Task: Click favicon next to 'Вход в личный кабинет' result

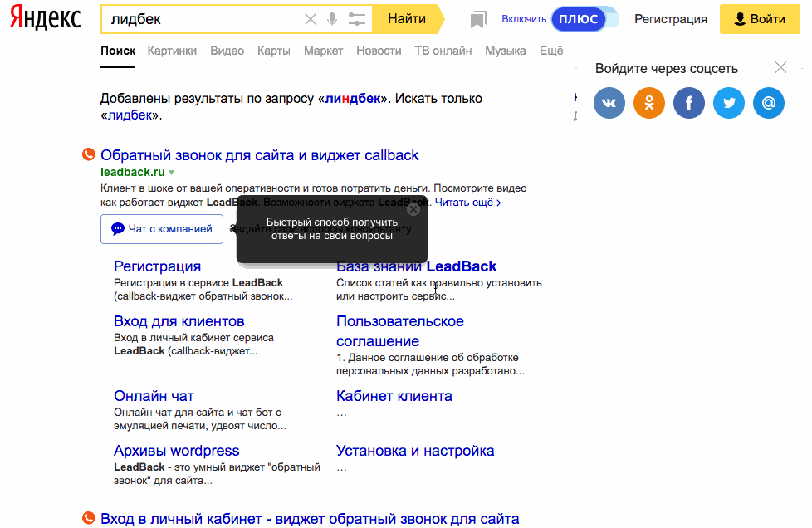Action: coord(89,518)
